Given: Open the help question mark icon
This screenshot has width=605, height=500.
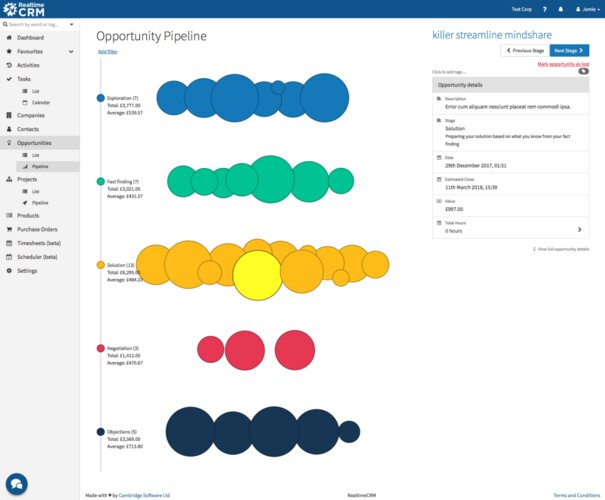Looking at the screenshot, I should coord(543,8).
